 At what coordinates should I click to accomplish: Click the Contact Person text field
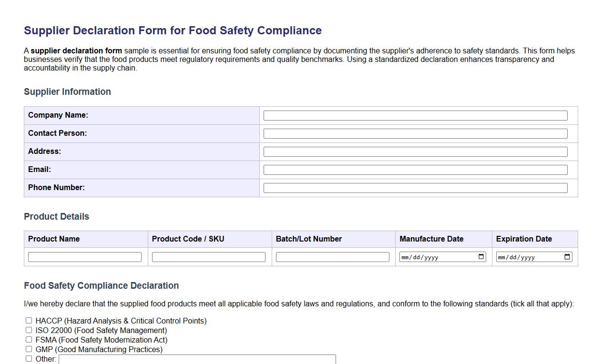tap(415, 133)
